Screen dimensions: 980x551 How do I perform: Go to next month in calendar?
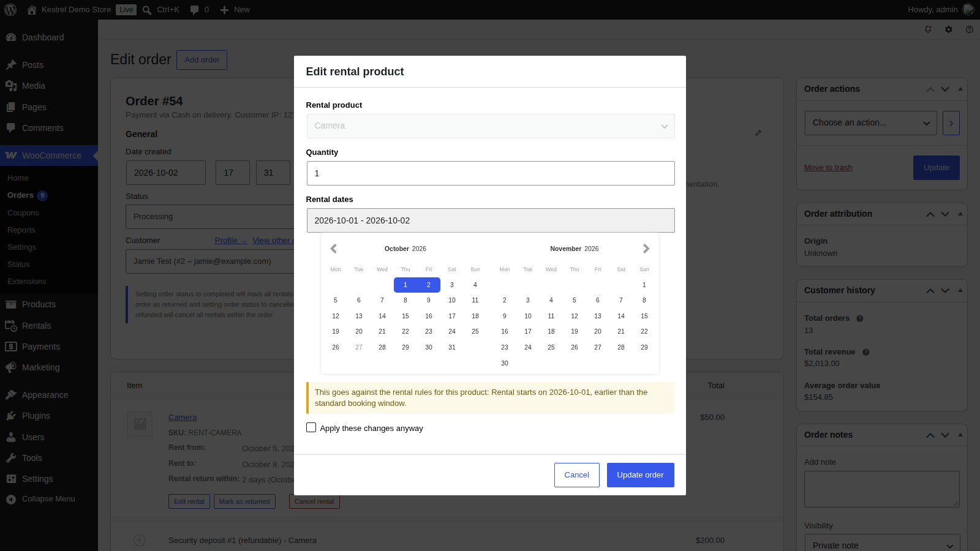pyautogui.click(x=646, y=249)
